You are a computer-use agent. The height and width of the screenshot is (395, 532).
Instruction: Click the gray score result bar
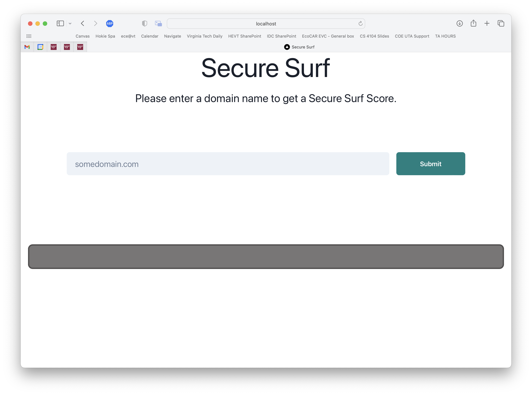[x=266, y=257]
